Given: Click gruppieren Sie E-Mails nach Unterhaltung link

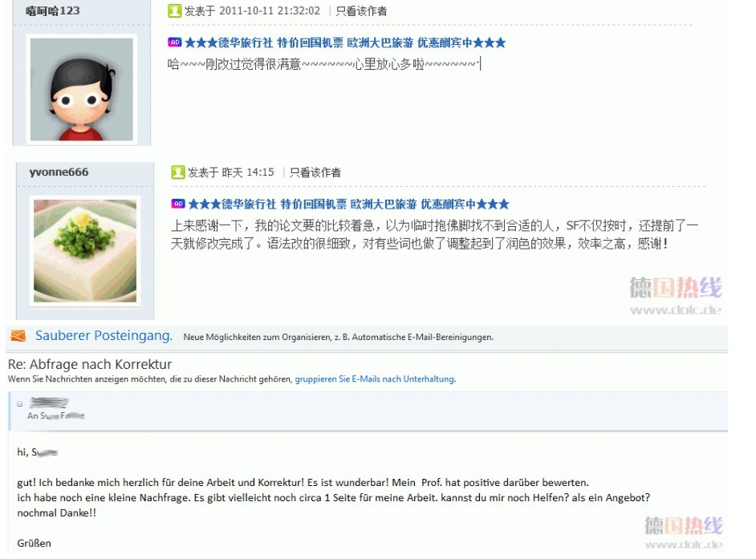Looking at the screenshot, I should tap(375, 379).
